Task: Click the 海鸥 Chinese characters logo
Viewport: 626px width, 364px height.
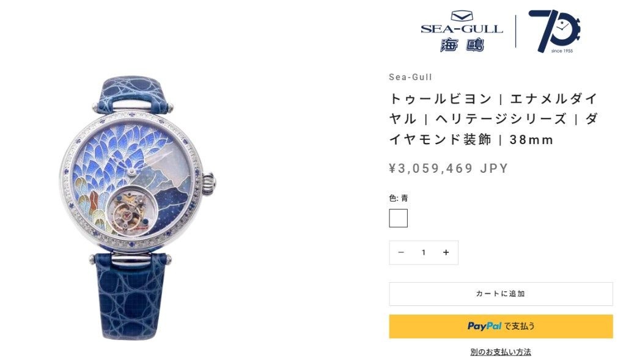Action: [462, 45]
